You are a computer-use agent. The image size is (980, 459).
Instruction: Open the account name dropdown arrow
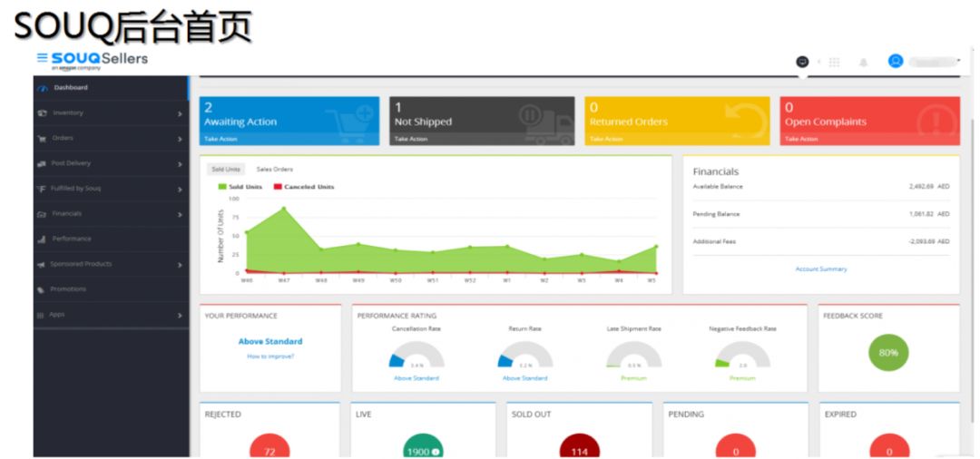(958, 61)
